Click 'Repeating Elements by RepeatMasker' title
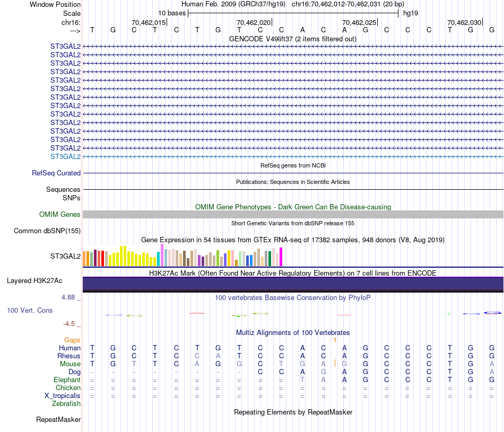504x432 pixels. pyautogui.click(x=293, y=412)
